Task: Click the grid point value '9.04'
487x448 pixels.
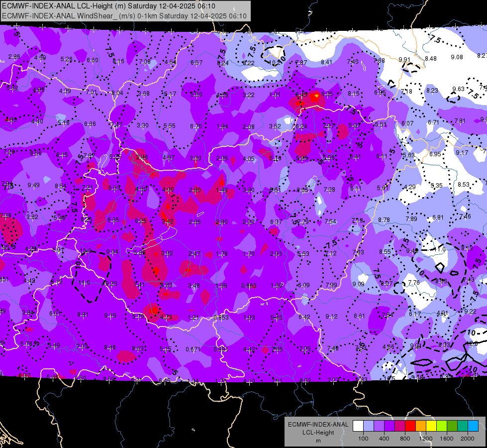Action: click(x=112, y=251)
